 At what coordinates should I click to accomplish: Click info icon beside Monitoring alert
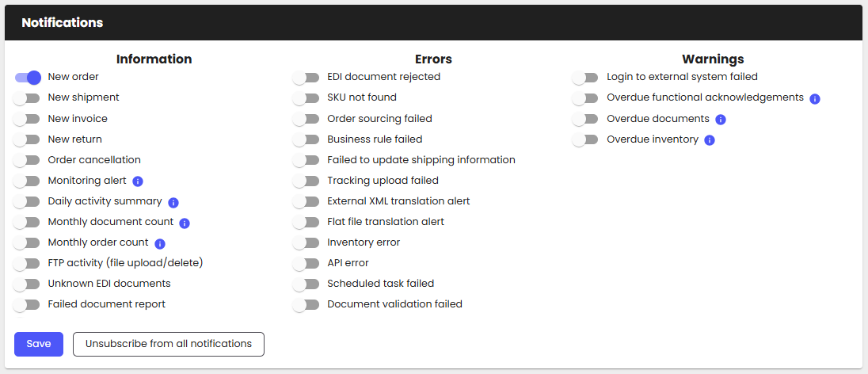tap(138, 181)
